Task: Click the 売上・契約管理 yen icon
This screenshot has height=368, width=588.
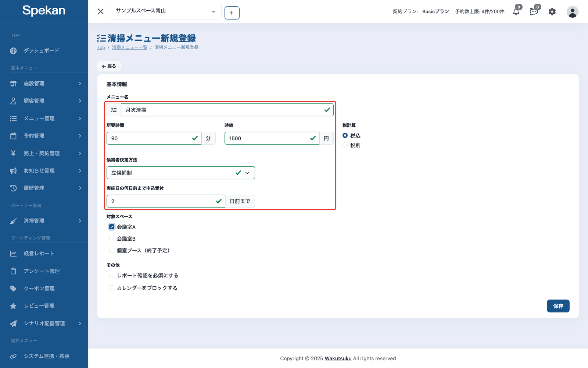Action: 13,153
